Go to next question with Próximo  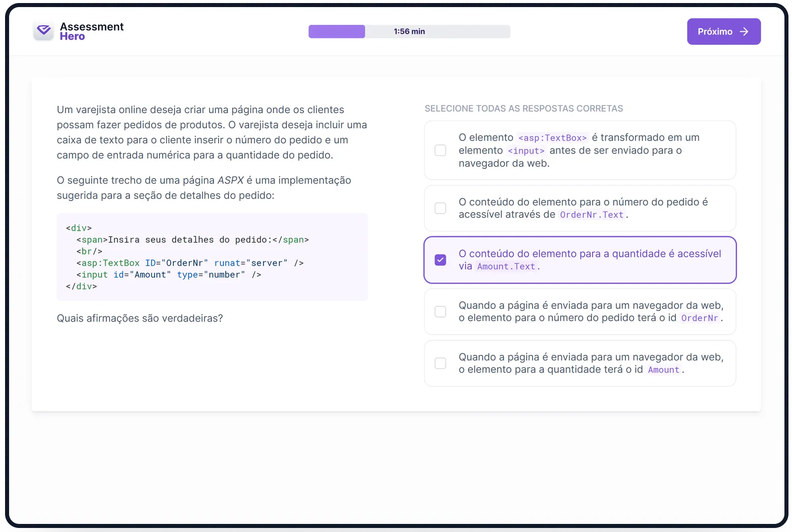point(723,31)
